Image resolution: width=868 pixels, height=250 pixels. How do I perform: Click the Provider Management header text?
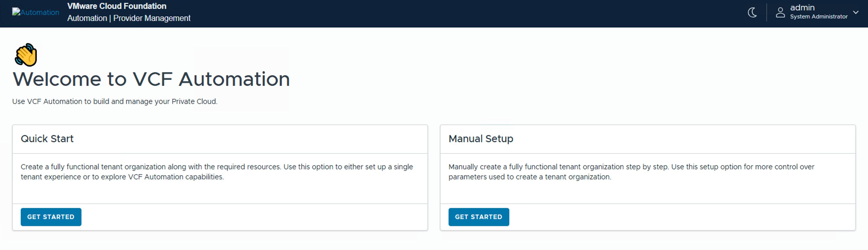point(152,18)
